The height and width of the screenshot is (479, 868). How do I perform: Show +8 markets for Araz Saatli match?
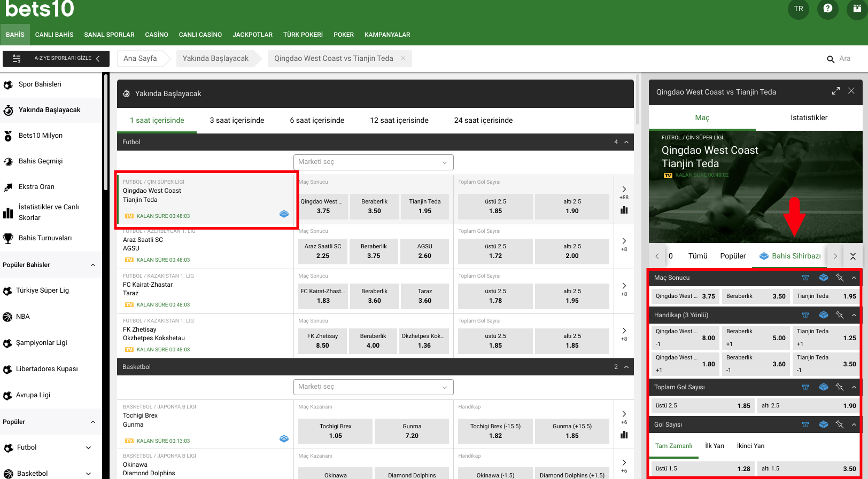click(624, 245)
